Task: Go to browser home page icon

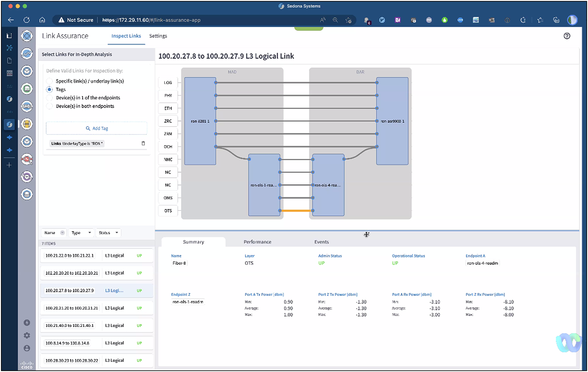Action: [x=42, y=20]
